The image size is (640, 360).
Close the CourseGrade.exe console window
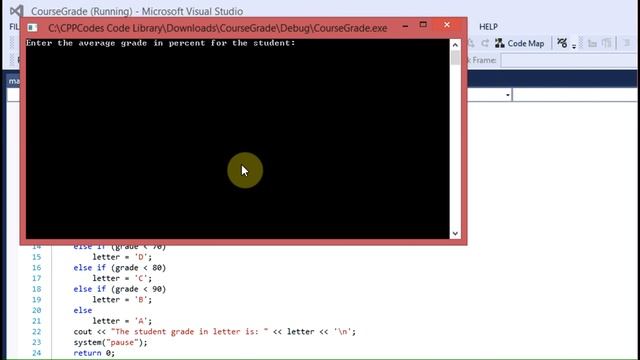click(x=447, y=25)
